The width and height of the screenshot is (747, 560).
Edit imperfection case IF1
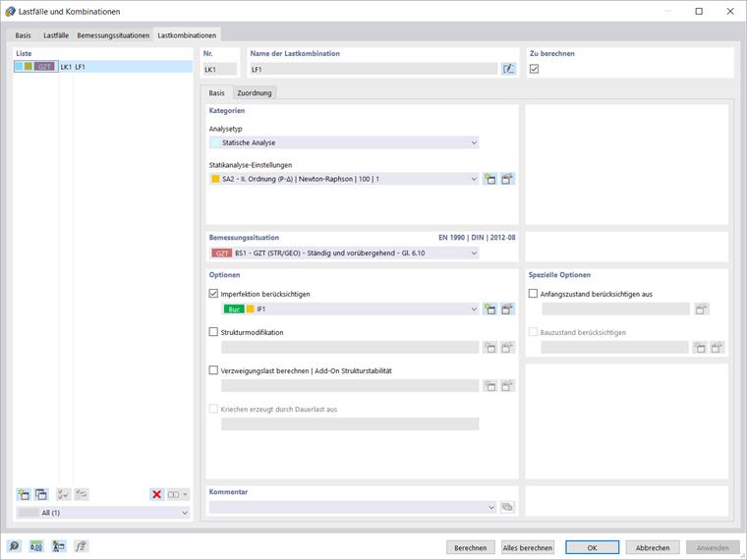[508, 309]
